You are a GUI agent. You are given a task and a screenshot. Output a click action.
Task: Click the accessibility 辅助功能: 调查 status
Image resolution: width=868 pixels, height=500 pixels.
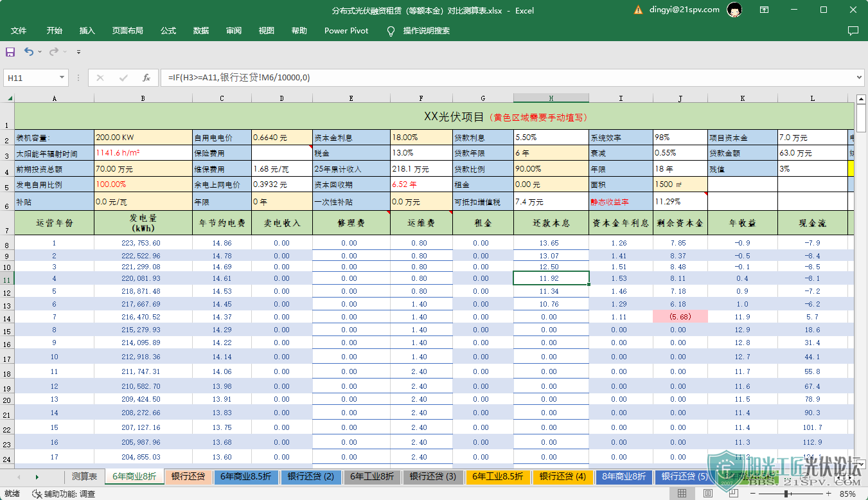click(x=69, y=494)
